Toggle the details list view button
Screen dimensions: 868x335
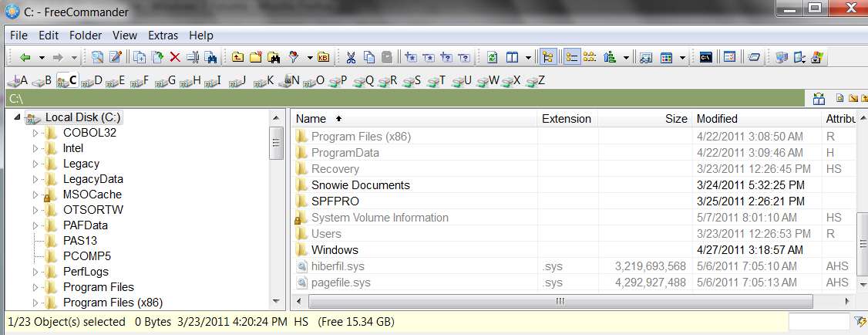click(571, 57)
